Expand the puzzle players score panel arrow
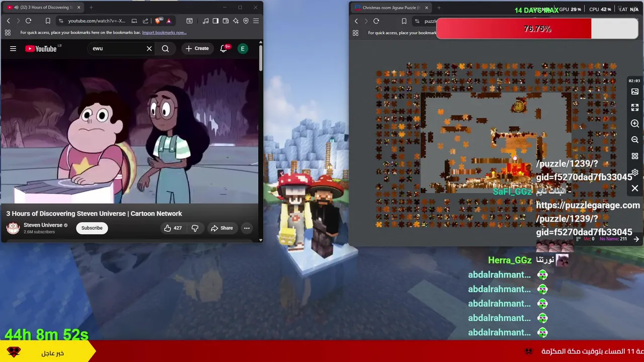 click(636, 239)
